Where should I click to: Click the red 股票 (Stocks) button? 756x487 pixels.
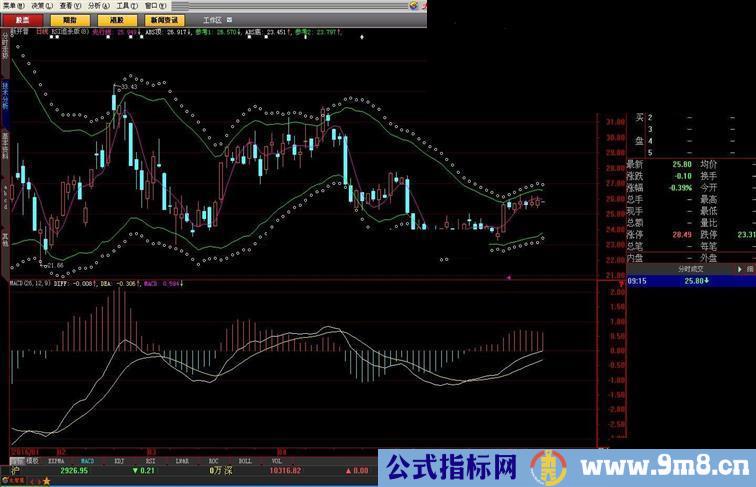[x=21, y=18]
